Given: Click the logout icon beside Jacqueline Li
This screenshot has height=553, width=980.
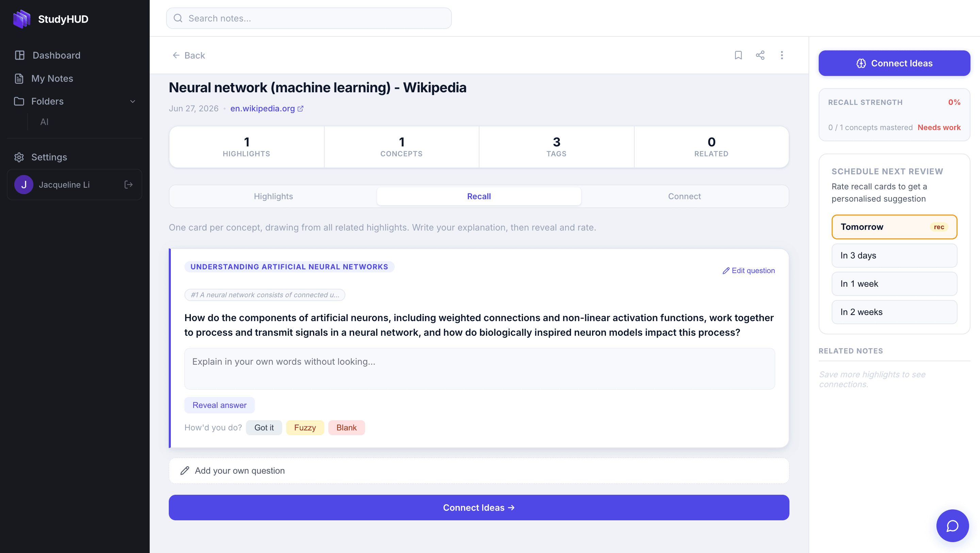Looking at the screenshot, I should tap(129, 185).
